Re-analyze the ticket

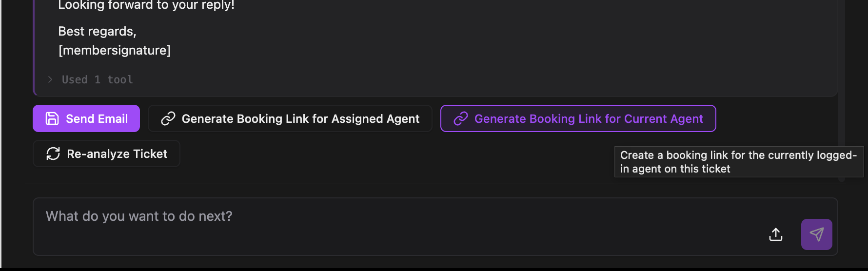click(x=106, y=154)
